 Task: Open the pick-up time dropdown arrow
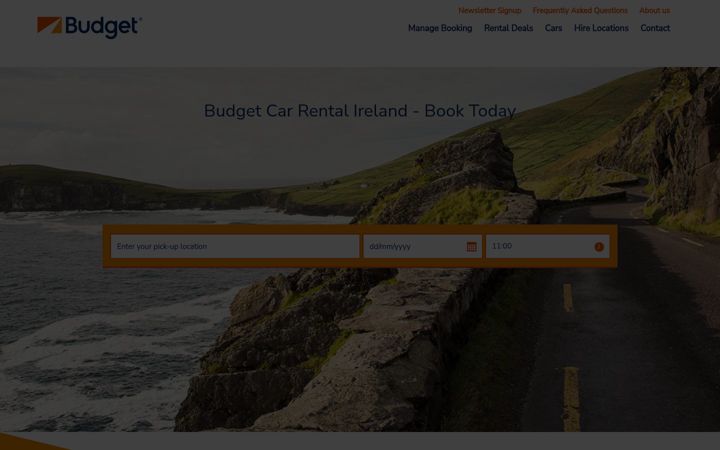click(x=599, y=247)
